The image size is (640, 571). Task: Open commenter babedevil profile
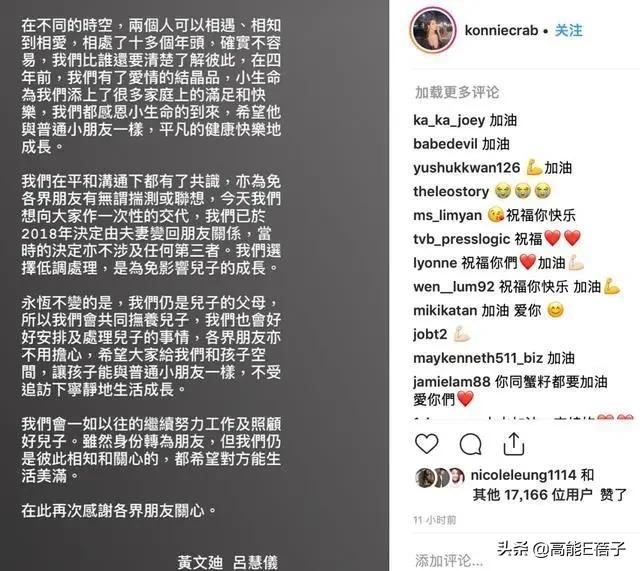pyautogui.click(x=445, y=144)
